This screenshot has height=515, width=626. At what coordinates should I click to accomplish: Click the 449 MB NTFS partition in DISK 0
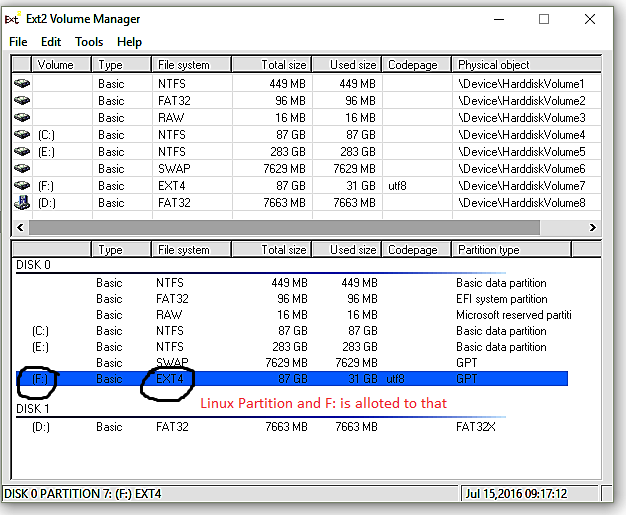coord(291,283)
